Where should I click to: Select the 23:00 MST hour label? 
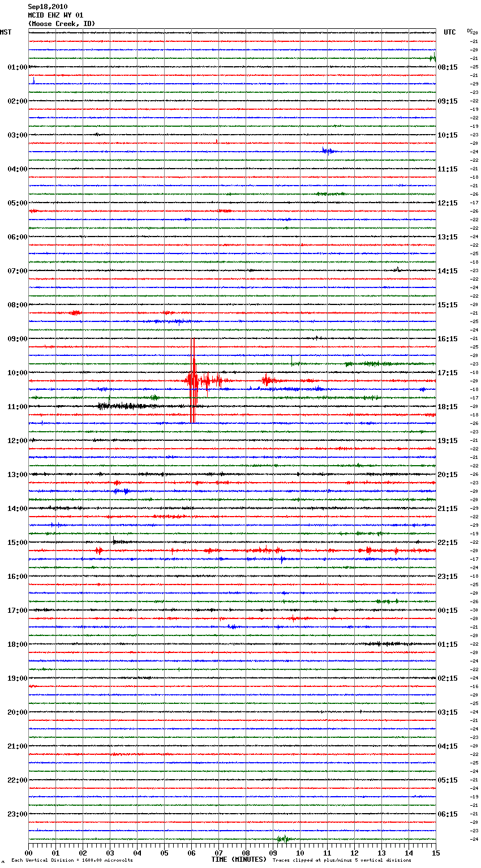(x=17, y=814)
